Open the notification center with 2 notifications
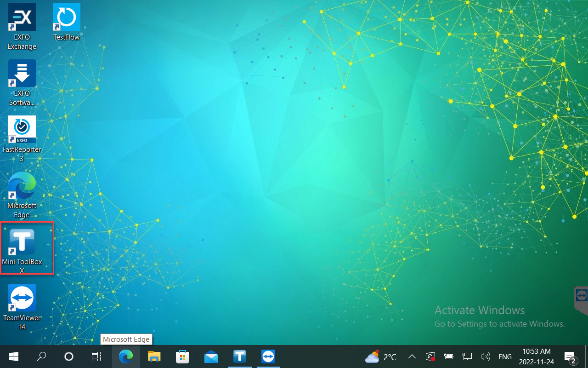The width and height of the screenshot is (588, 368). click(570, 356)
